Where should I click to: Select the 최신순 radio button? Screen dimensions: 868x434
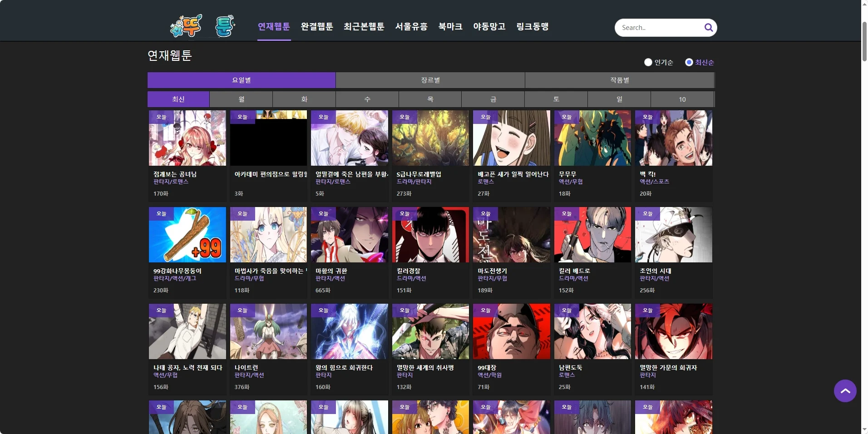[x=689, y=62]
